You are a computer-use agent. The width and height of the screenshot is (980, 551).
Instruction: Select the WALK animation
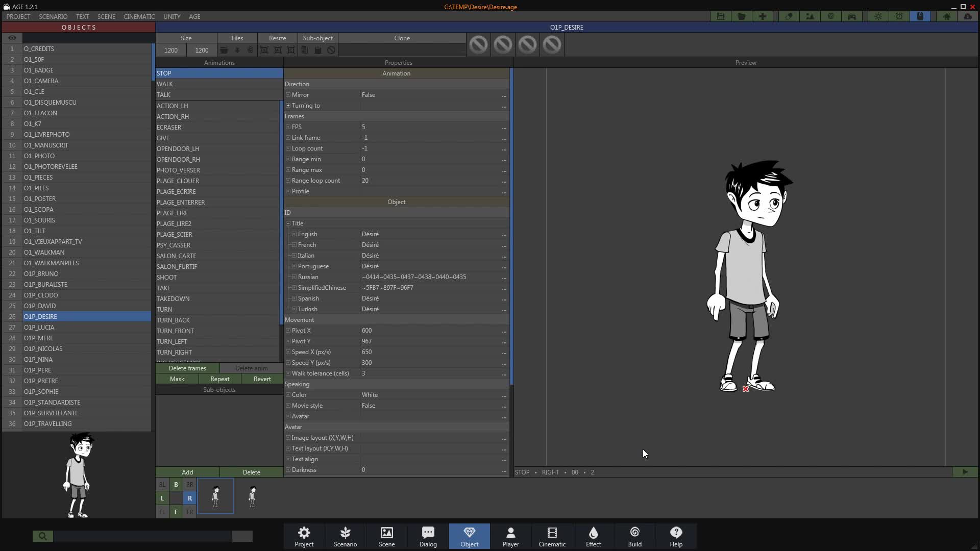tap(219, 84)
